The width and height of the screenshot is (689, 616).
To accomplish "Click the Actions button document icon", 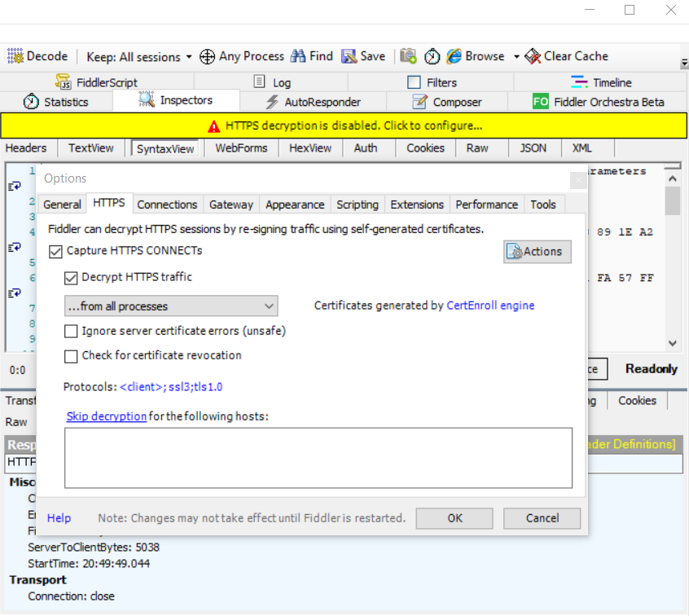I will click(515, 252).
